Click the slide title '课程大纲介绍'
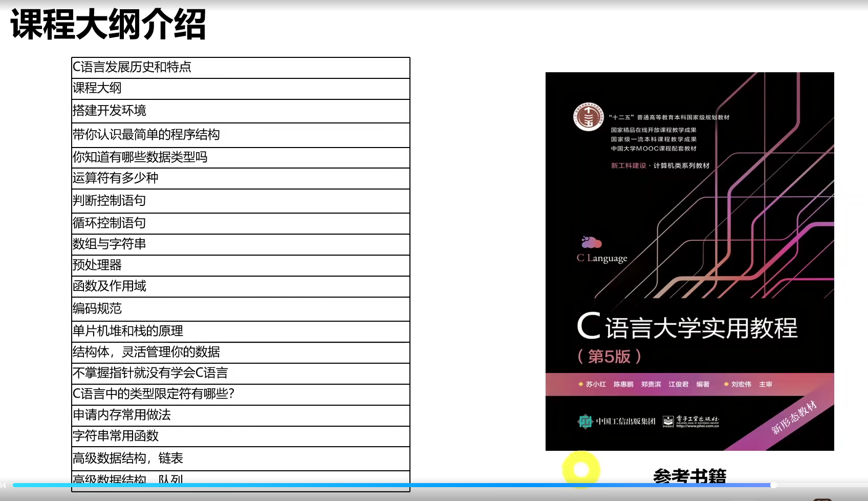The width and height of the screenshot is (868, 501). pos(108,25)
